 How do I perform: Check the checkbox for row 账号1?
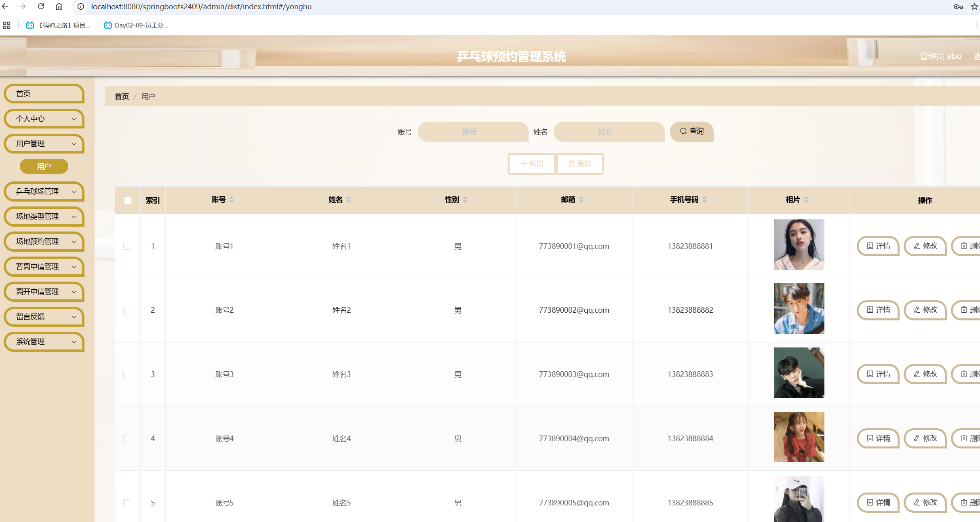coord(126,246)
